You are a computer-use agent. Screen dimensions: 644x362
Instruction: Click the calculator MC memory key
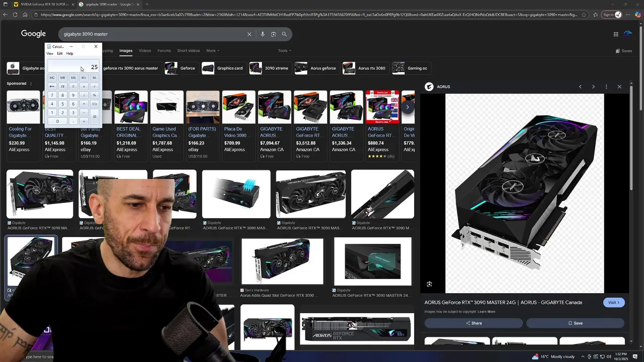52,78
